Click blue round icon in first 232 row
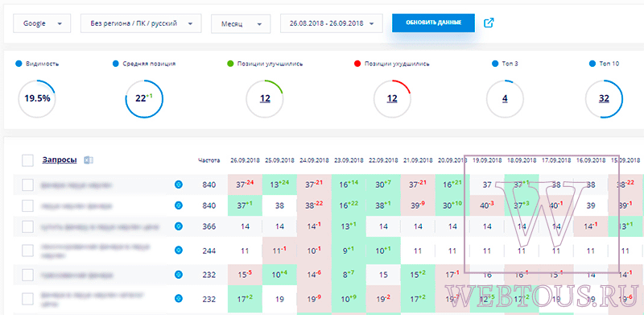644x315 pixels. coord(179,274)
